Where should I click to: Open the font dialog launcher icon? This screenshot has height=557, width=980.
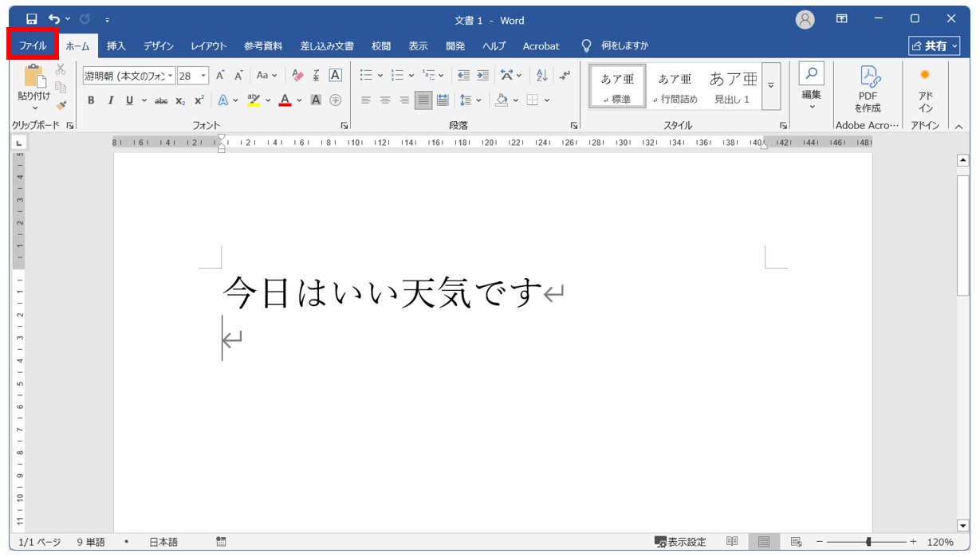tap(344, 126)
